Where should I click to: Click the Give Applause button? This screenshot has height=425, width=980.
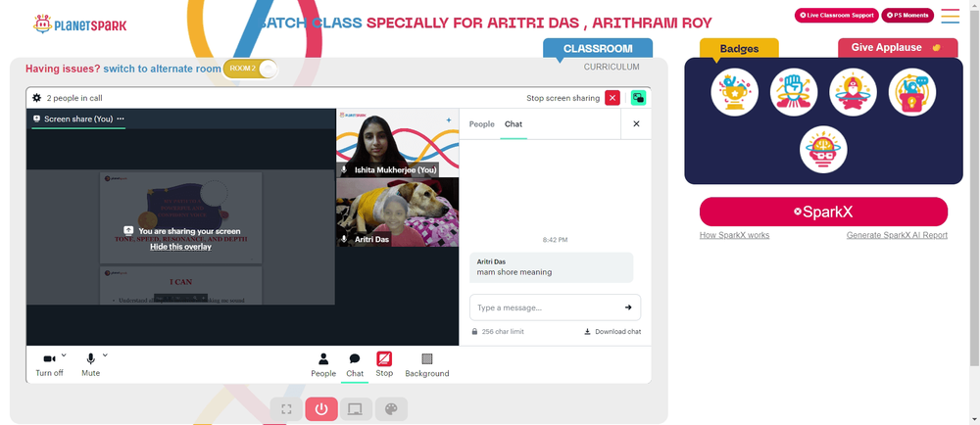tap(898, 48)
